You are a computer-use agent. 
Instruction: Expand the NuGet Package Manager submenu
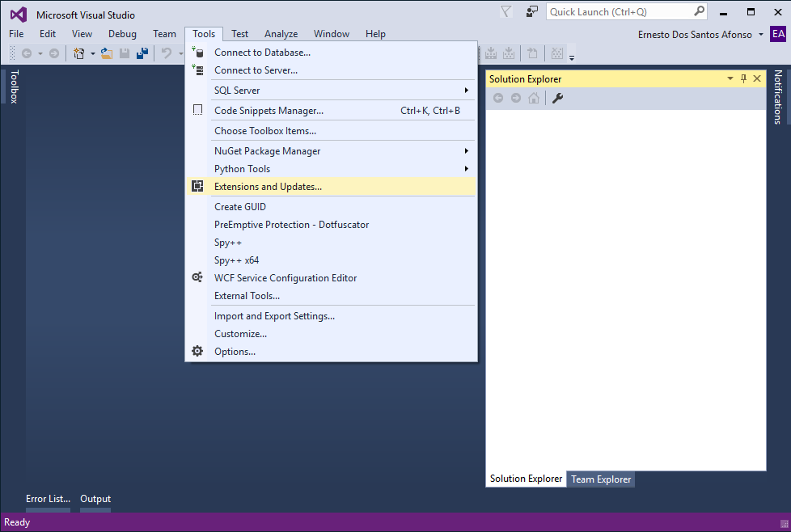(x=466, y=150)
